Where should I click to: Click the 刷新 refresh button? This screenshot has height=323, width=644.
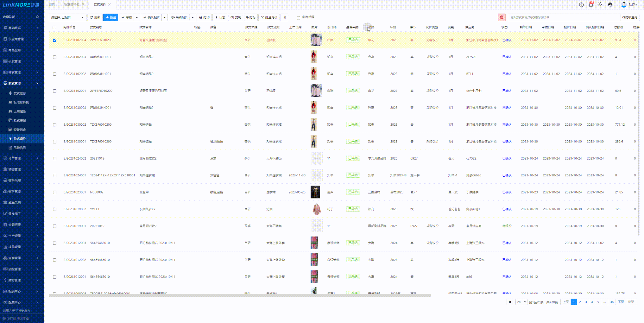[95, 17]
